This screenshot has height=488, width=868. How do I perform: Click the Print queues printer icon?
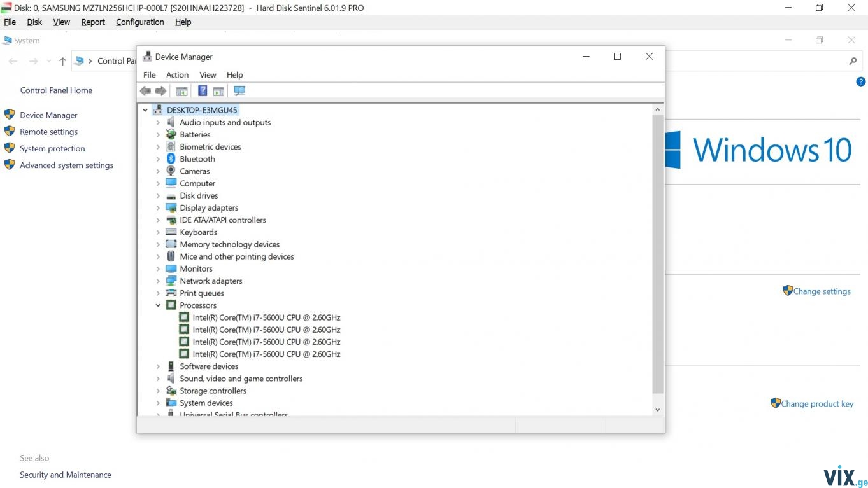coord(171,293)
